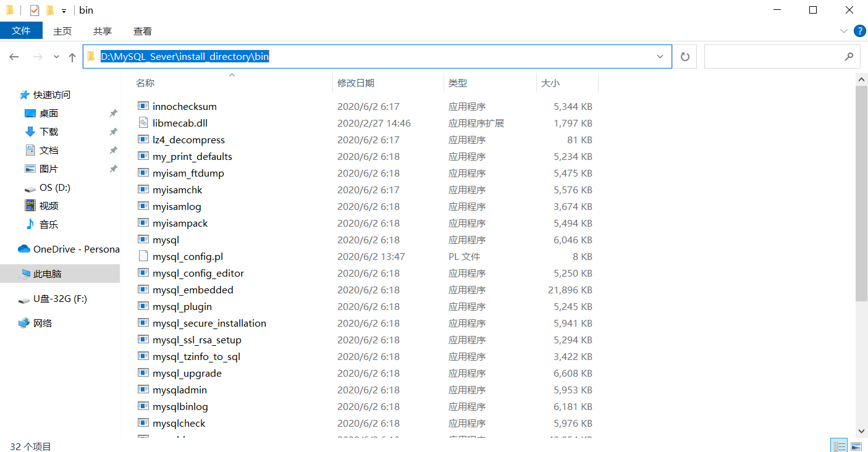The height and width of the screenshot is (452, 868).
Task: Click the libmecab.dll file icon
Action: click(x=143, y=123)
